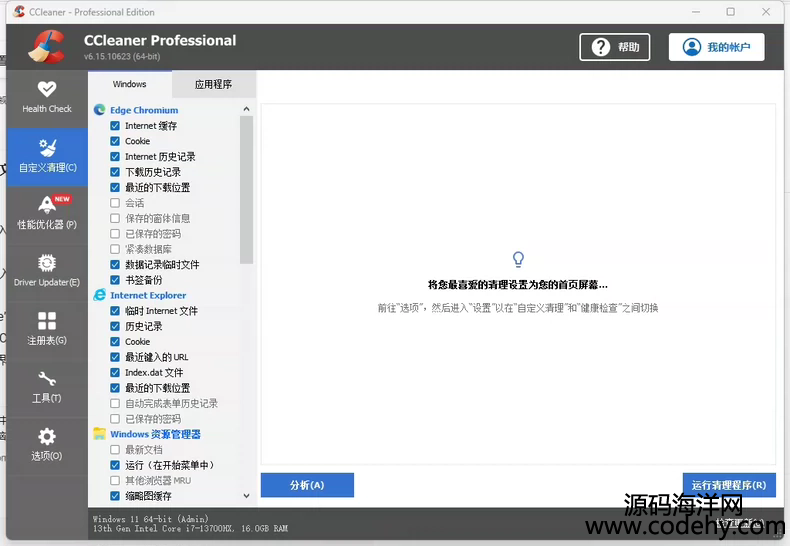Switch to the Windows tab
Screen dimensions: 790x546
pos(129,84)
